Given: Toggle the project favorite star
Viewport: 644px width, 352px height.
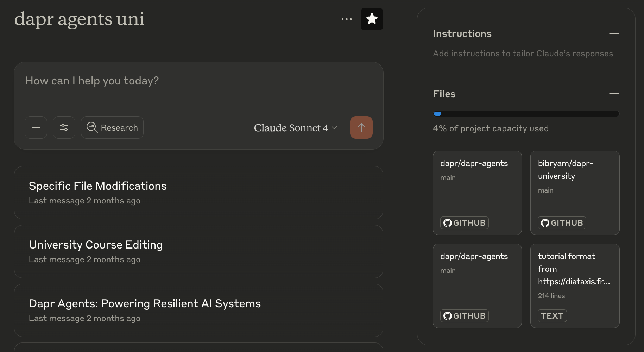Looking at the screenshot, I should click(x=372, y=19).
